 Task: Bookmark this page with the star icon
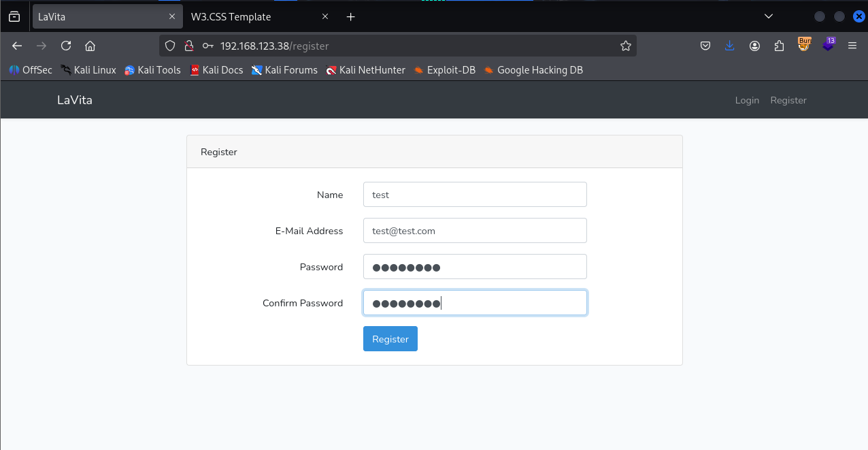[625, 46]
